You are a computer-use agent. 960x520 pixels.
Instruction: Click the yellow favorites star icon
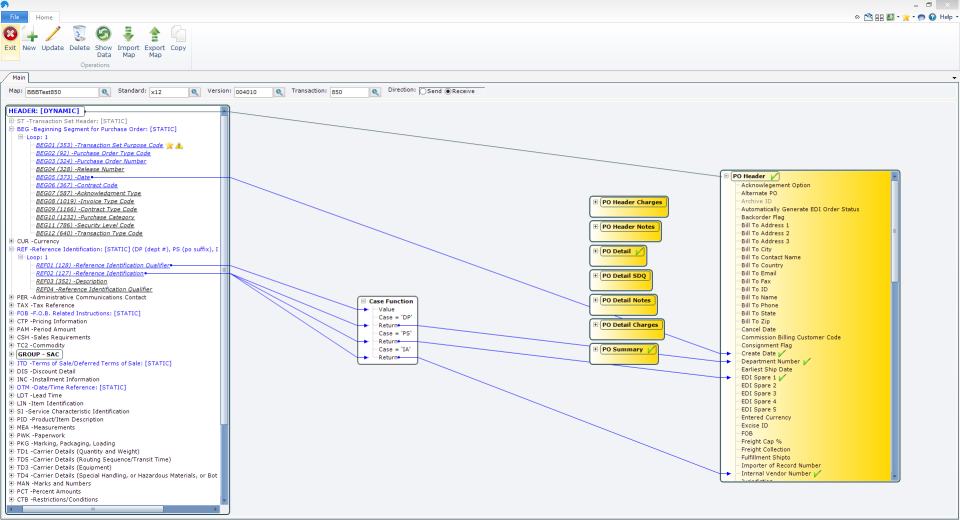pos(906,17)
